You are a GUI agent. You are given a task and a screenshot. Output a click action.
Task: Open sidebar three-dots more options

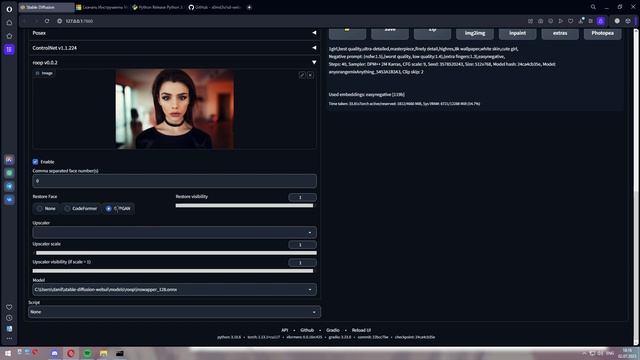point(9,338)
